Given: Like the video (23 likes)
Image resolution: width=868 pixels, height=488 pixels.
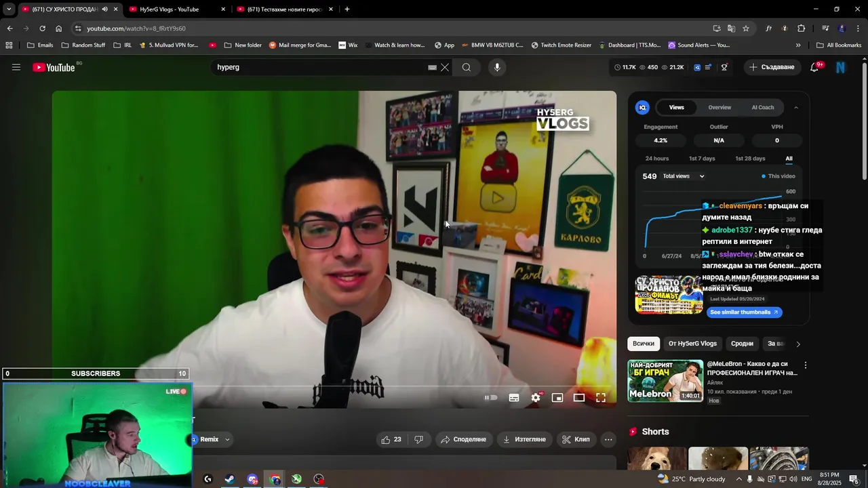Looking at the screenshot, I should (x=391, y=439).
